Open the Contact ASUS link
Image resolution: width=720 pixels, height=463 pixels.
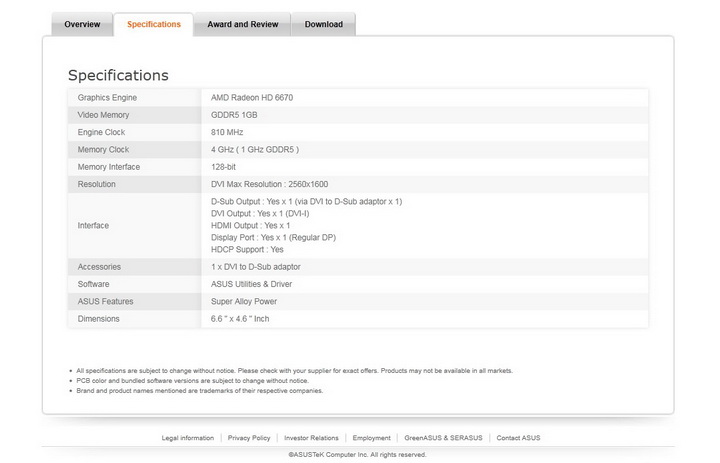(518, 438)
